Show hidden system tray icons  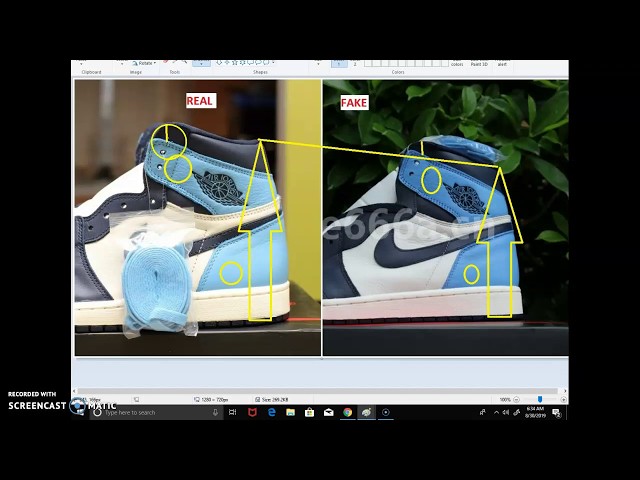pos(496,412)
